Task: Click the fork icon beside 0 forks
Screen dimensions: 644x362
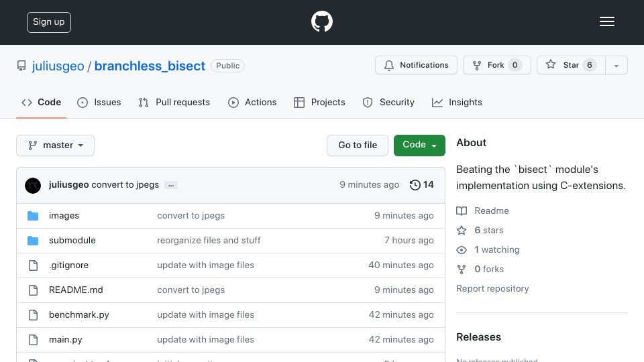Action: (x=462, y=269)
